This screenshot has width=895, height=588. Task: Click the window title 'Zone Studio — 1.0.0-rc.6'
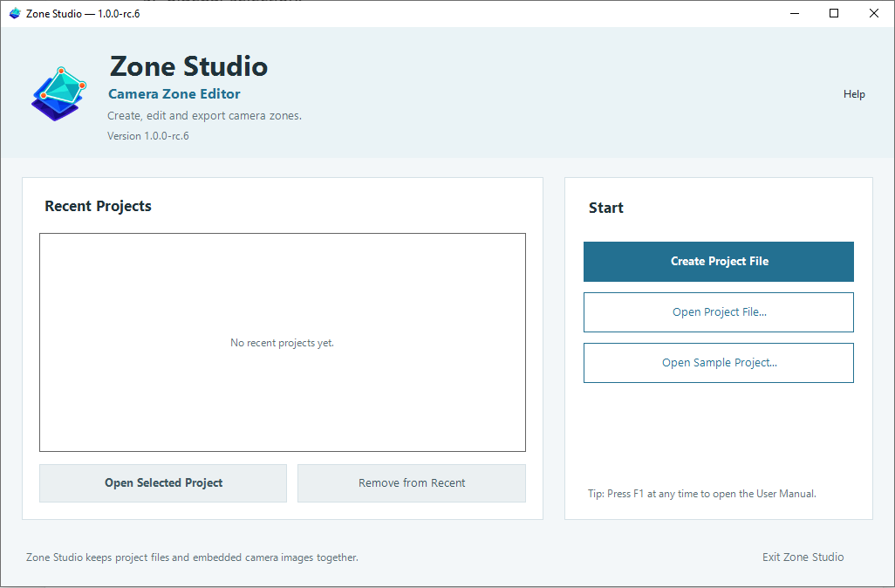click(x=83, y=14)
